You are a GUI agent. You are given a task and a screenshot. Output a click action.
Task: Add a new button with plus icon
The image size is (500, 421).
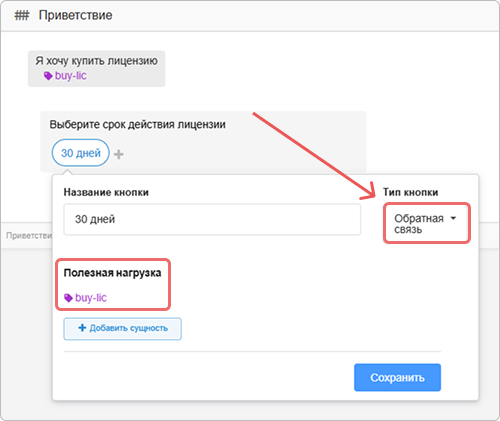[119, 154]
